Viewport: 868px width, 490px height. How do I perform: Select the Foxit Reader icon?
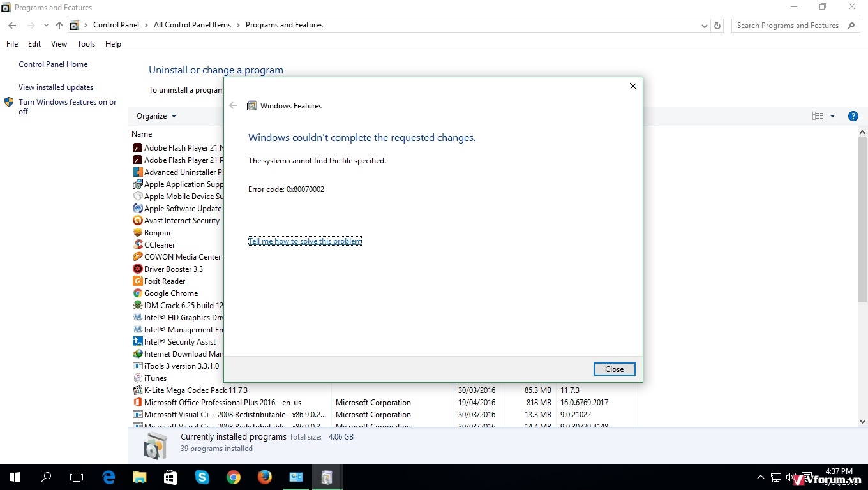137,281
